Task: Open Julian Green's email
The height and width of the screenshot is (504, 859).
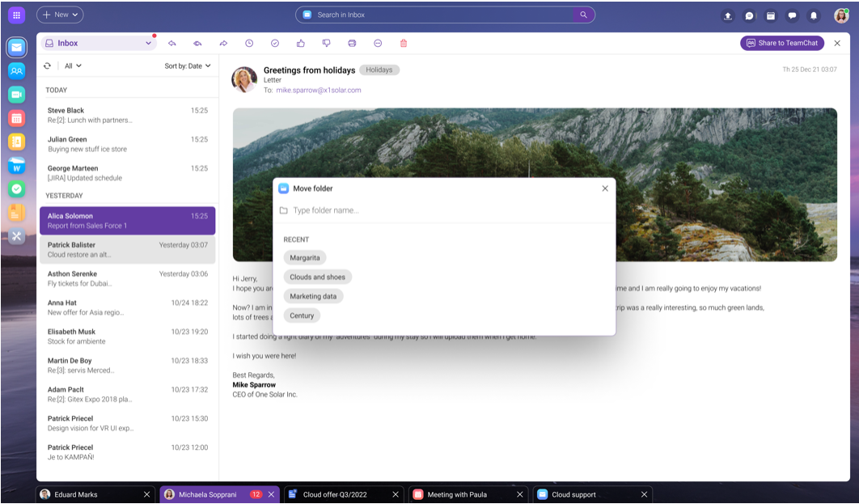Action: (x=128, y=144)
